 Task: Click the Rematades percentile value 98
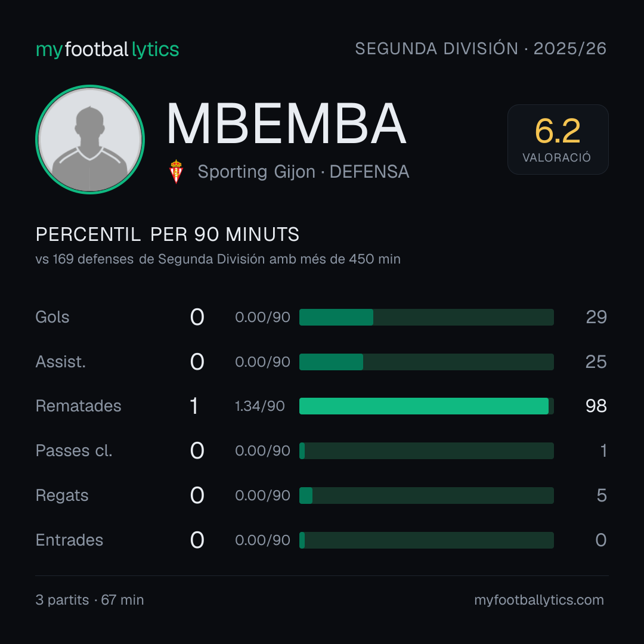pos(596,406)
